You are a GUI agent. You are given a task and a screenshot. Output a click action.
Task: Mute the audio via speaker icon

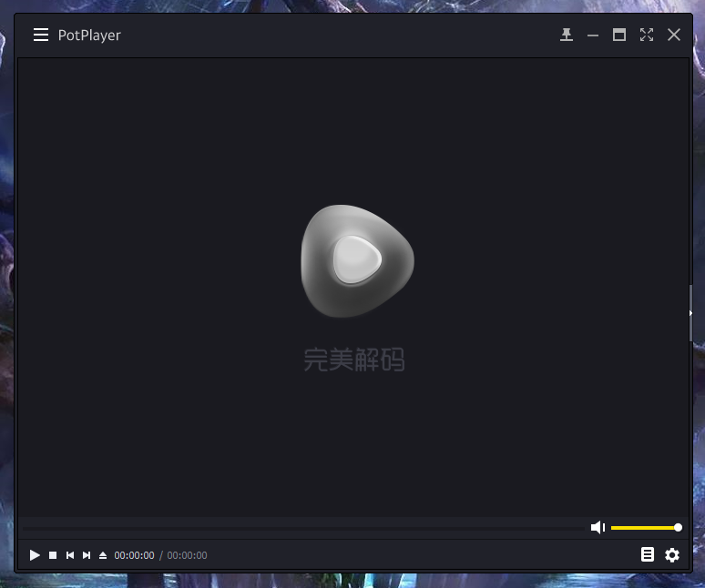point(598,527)
